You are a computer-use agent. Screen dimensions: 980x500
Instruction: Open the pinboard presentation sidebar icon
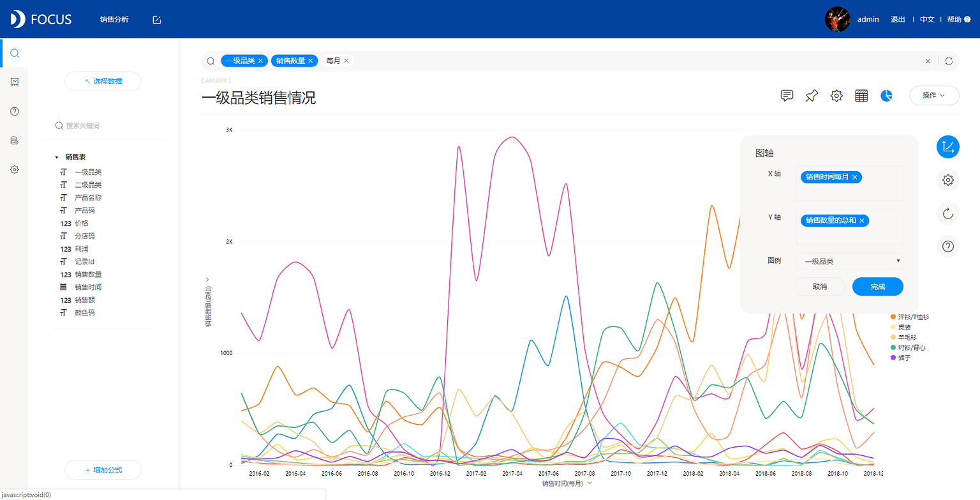14,82
